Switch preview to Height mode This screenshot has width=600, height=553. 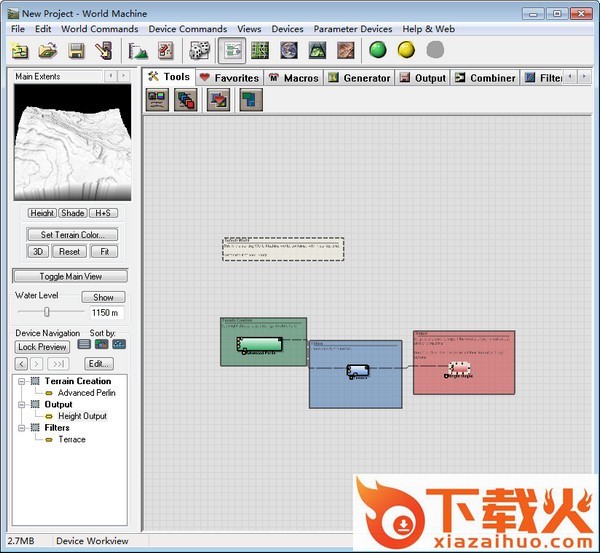pyautogui.click(x=42, y=213)
